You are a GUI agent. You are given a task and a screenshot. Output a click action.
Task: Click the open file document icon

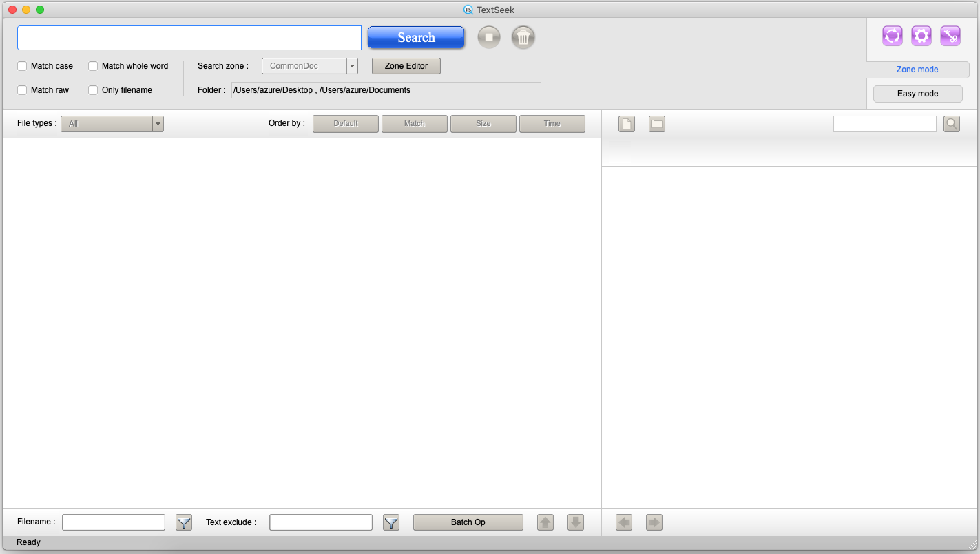[627, 124]
